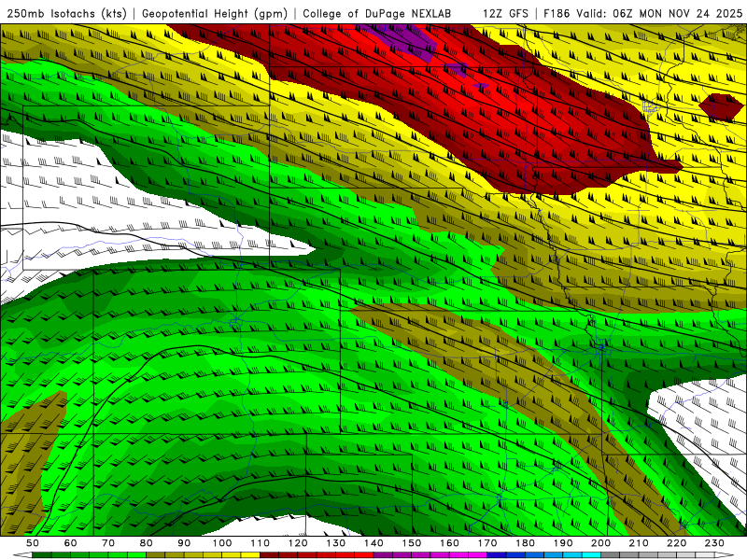Click the legend label 210

pos(639,543)
